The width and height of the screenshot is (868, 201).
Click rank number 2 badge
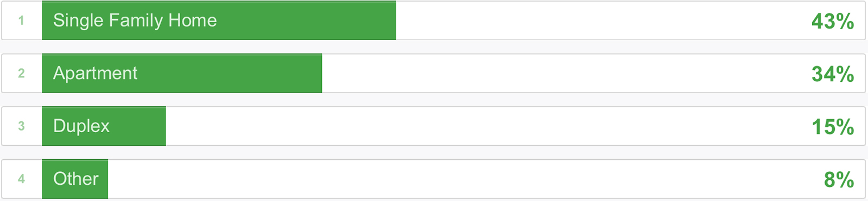click(21, 73)
